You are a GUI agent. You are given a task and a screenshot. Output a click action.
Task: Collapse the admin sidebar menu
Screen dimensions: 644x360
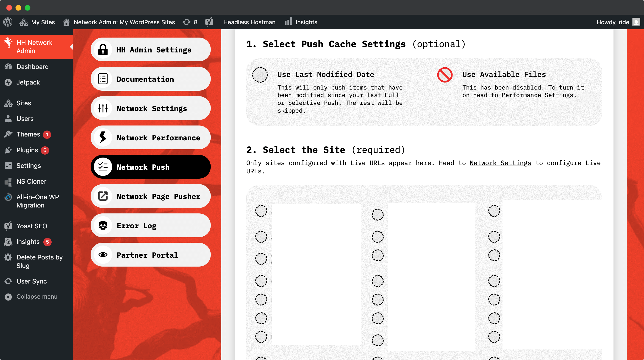[36, 296]
